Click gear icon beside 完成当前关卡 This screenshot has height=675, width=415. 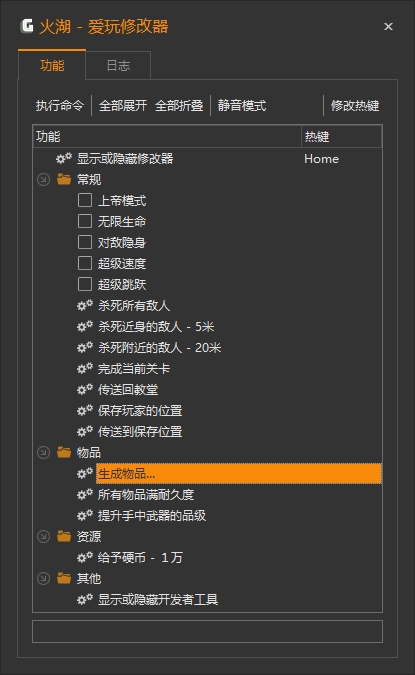click(85, 368)
